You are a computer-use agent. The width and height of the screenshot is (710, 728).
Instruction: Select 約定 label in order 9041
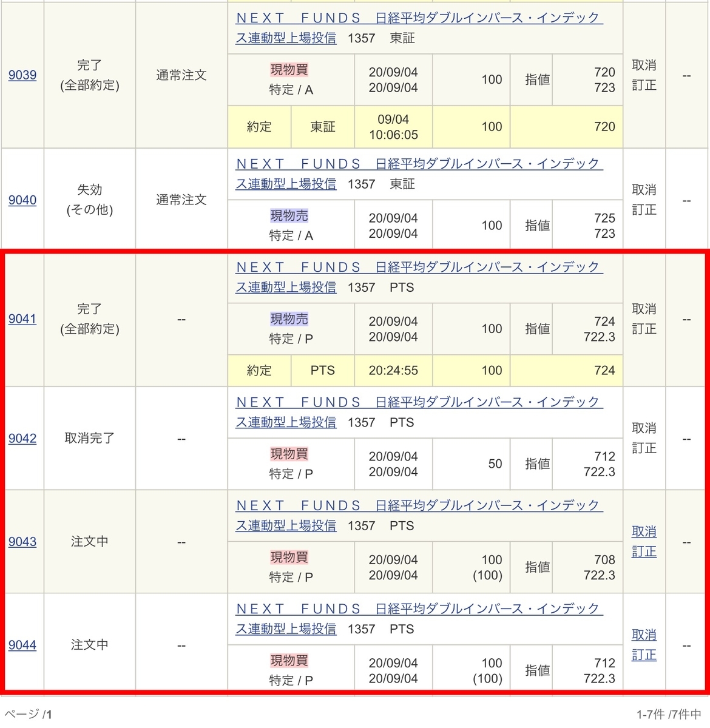coord(259,371)
